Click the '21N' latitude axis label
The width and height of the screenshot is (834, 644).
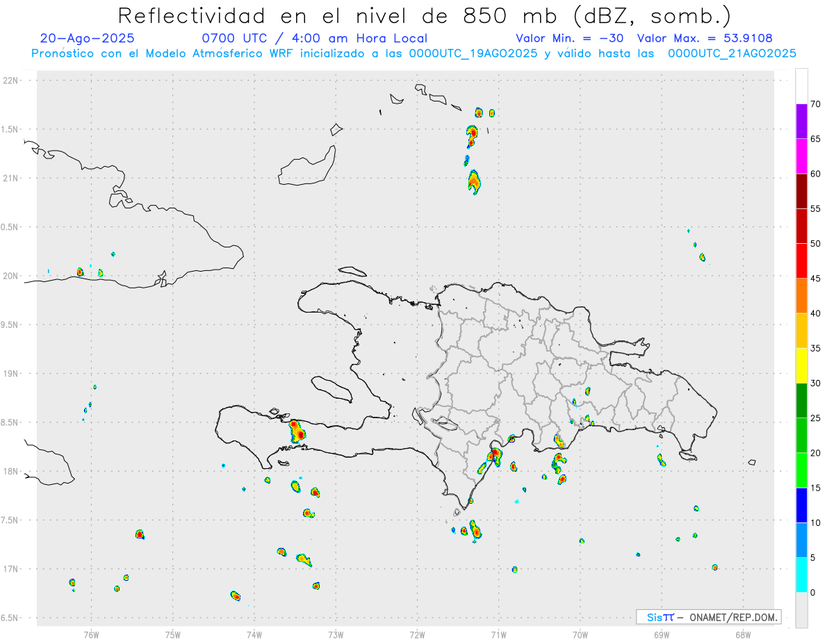tap(11, 179)
